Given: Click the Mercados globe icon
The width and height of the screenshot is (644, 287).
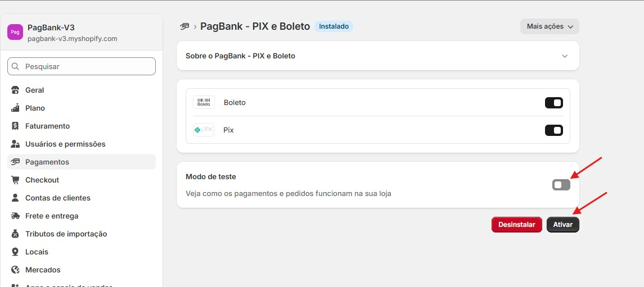Looking at the screenshot, I should point(15,270).
